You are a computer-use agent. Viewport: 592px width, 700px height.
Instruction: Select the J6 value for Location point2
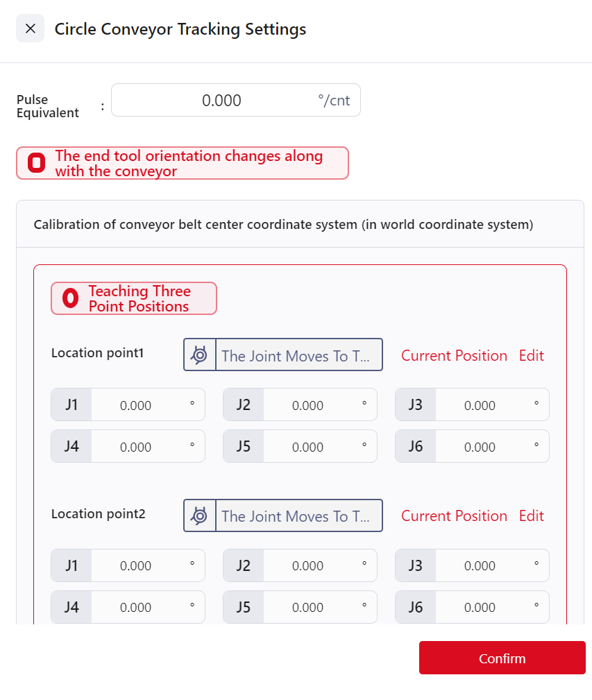[480, 607]
